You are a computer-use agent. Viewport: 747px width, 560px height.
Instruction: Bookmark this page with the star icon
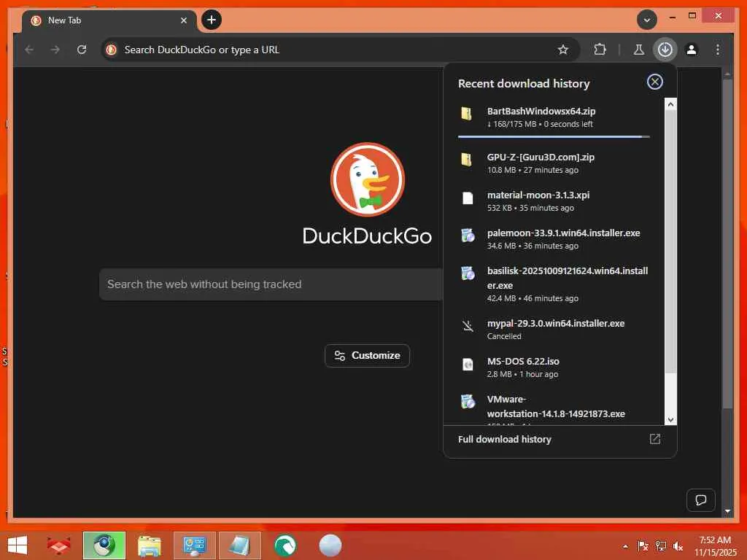click(562, 50)
